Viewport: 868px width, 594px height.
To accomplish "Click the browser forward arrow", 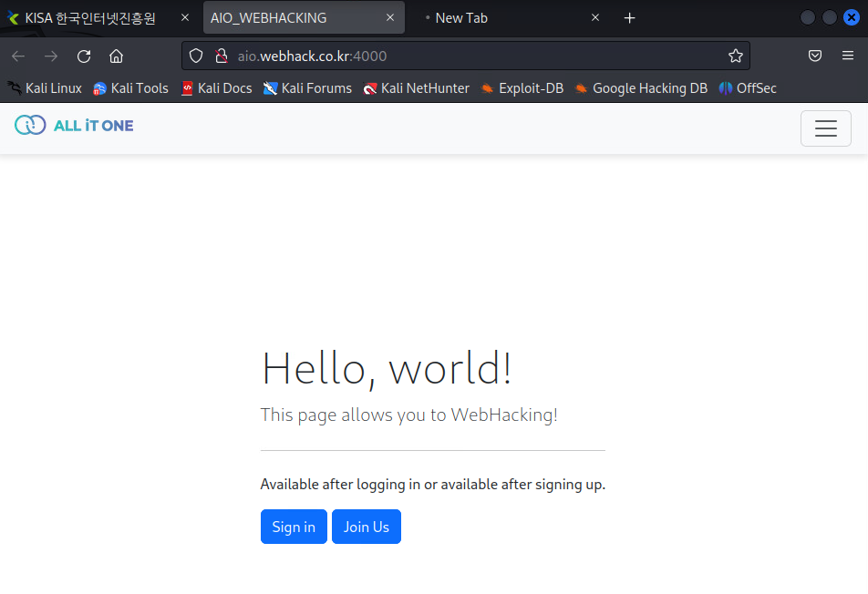I will coord(51,56).
